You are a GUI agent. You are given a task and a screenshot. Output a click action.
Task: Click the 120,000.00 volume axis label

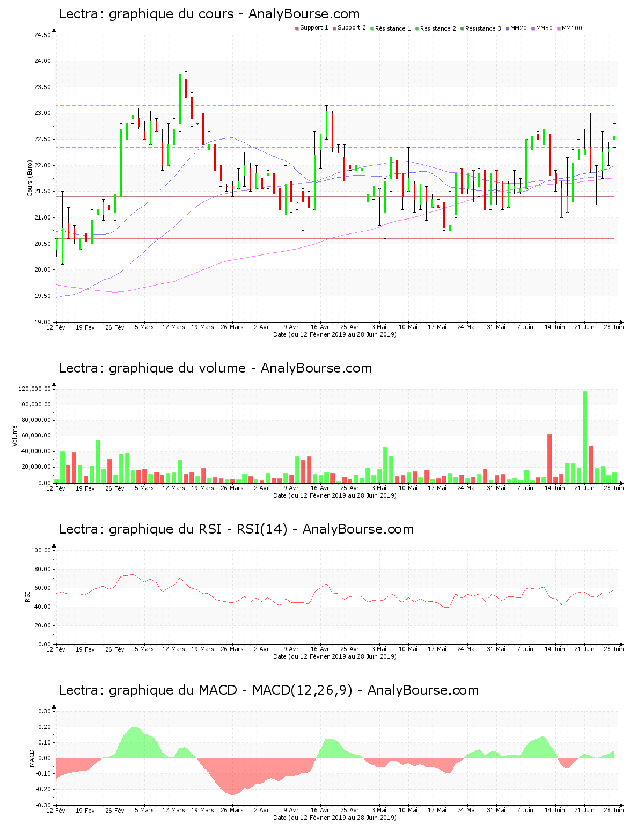(x=35, y=389)
